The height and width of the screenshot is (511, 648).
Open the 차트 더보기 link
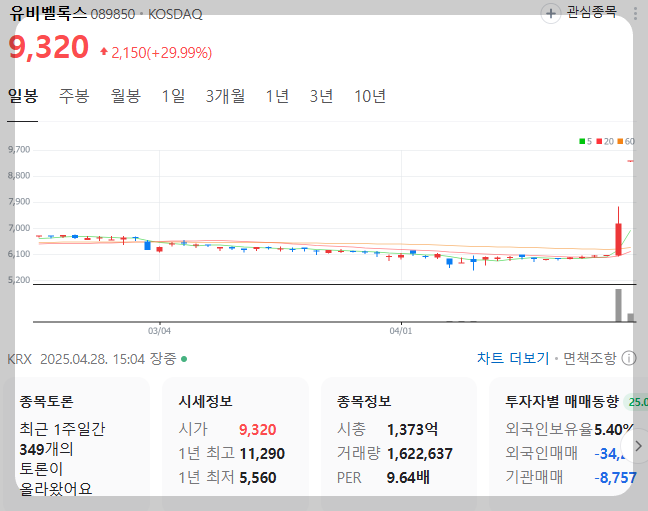click(x=513, y=358)
